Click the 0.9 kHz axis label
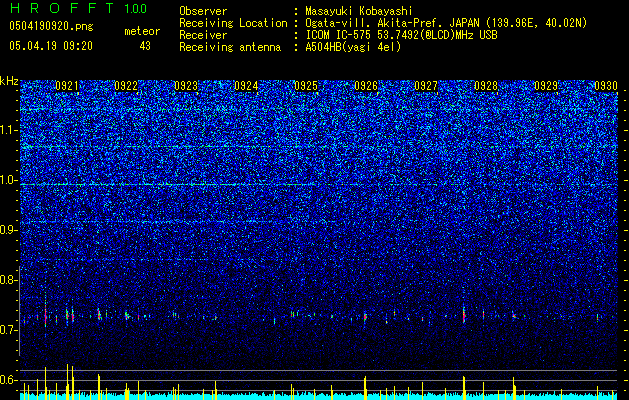 pos(8,230)
